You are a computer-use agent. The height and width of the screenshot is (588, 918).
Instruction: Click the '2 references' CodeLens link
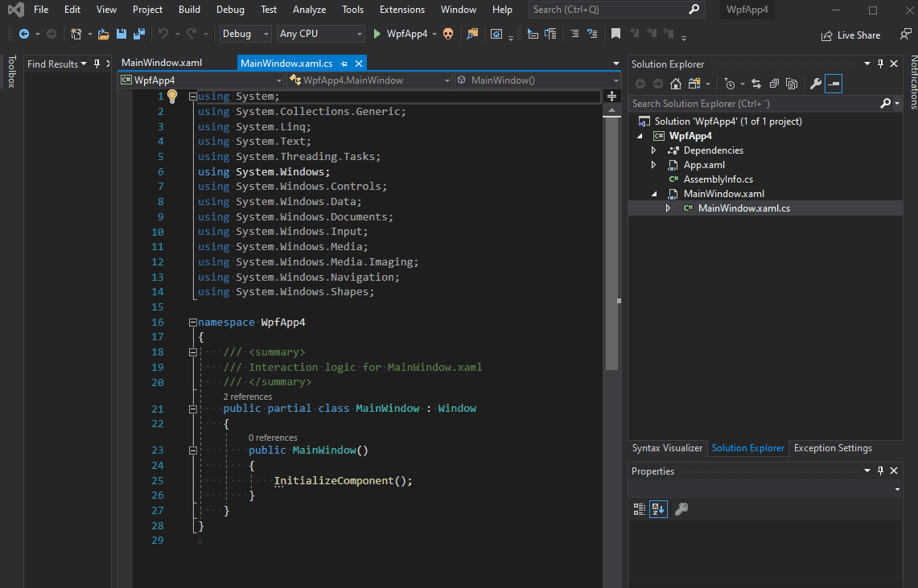(247, 397)
